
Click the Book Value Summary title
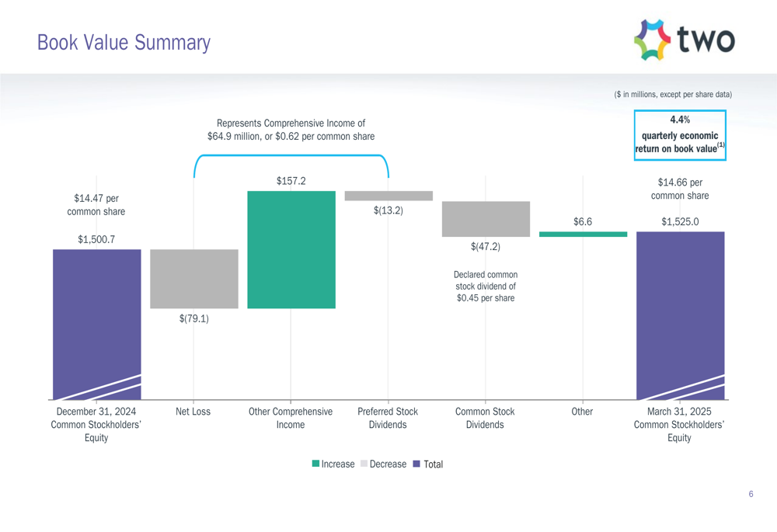124,43
